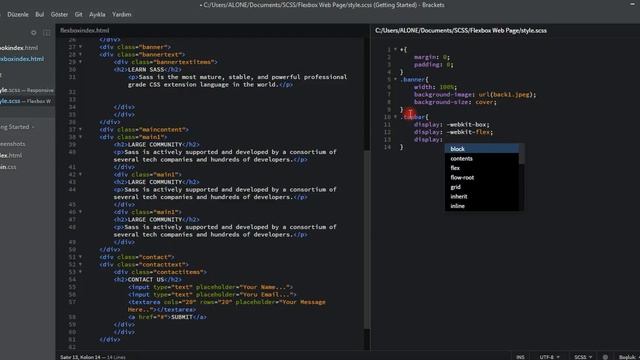Open the screenshots folder in the project tree
The width and height of the screenshot is (640, 360).
pyautogui.click(x=13, y=144)
